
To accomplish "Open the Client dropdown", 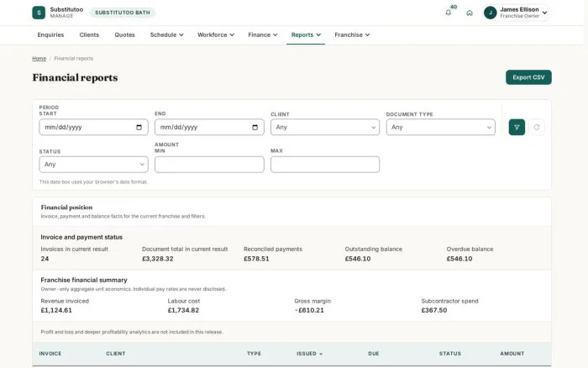I will tap(325, 127).
